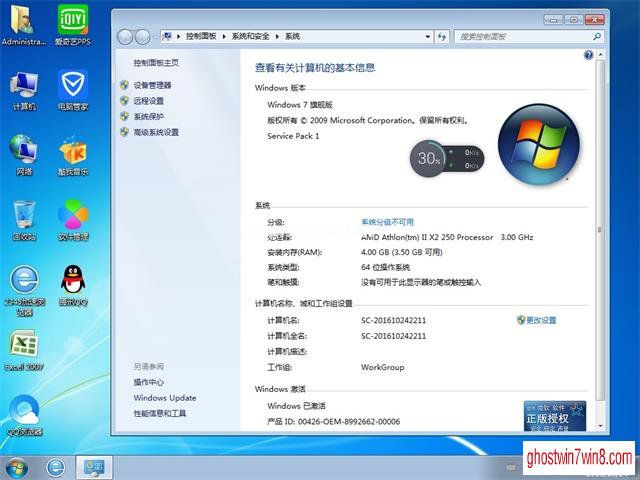Click 系统分级不可用 rating link

click(x=387, y=222)
